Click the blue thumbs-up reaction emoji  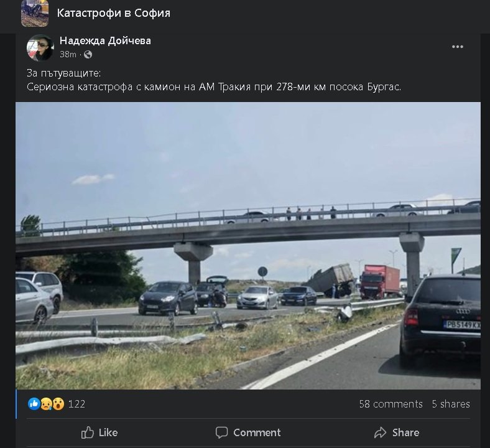click(x=34, y=404)
